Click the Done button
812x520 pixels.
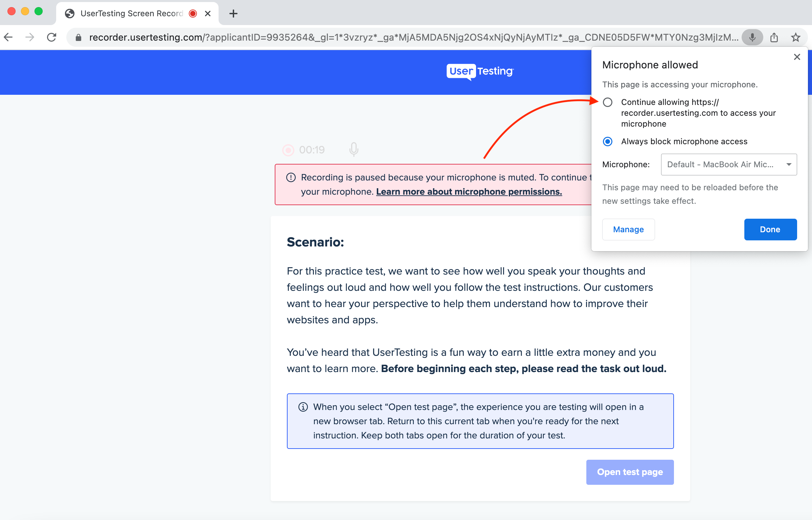(771, 230)
